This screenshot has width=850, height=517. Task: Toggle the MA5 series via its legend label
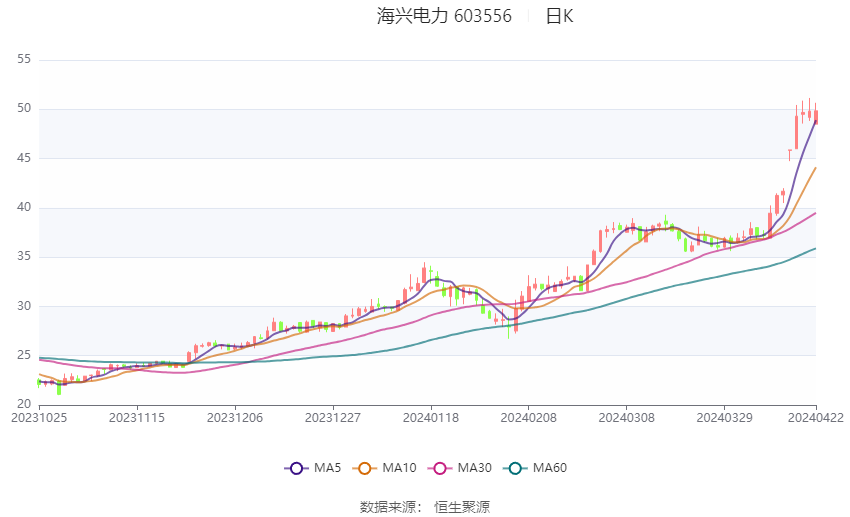click(x=328, y=468)
